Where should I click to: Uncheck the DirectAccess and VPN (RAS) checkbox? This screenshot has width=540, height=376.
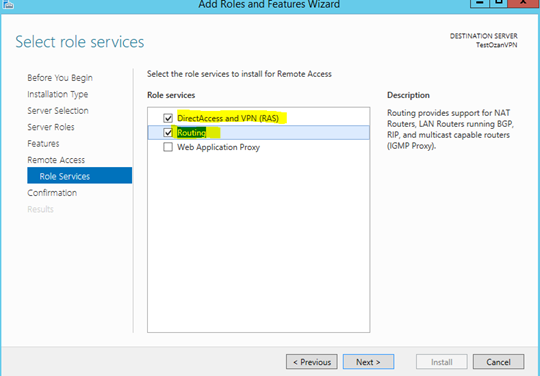click(x=168, y=118)
